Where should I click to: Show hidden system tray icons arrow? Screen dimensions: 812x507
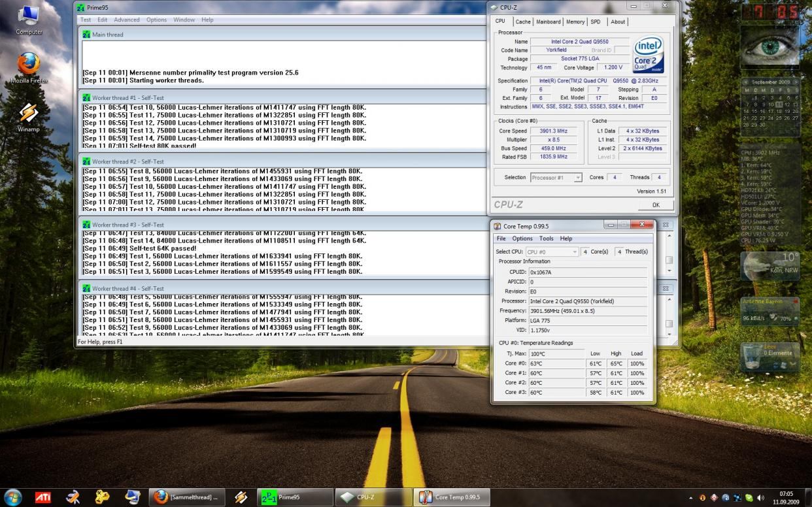tap(691, 498)
